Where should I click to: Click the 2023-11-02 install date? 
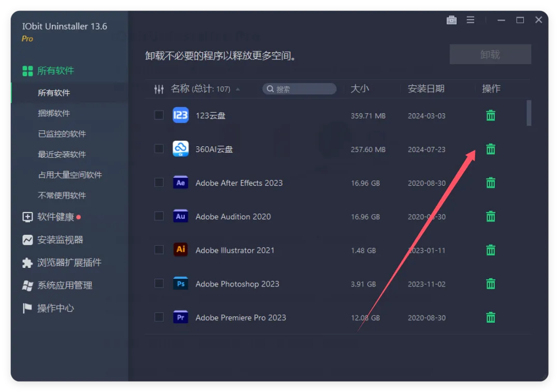[x=426, y=284]
